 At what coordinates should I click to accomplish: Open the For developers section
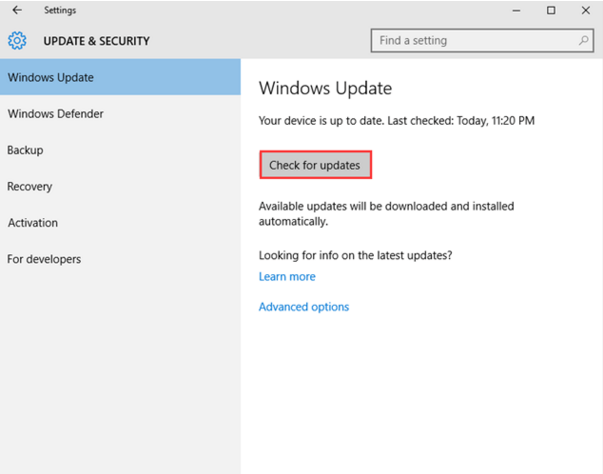click(120, 259)
